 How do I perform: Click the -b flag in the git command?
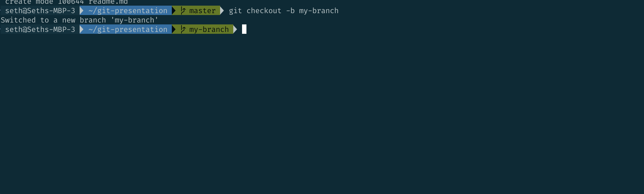point(290,11)
